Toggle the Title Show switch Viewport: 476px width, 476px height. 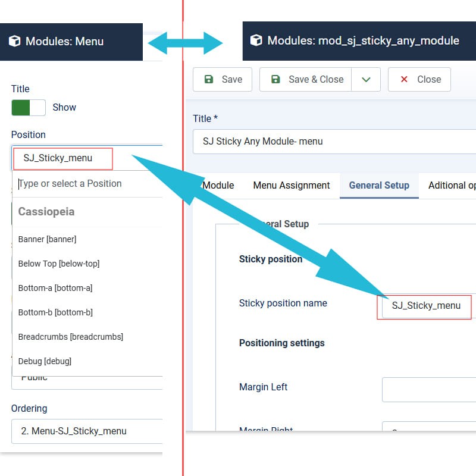(29, 108)
